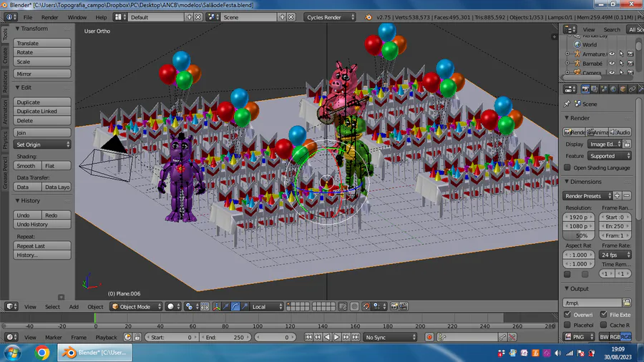
Task: Open the Cycles Render engine dropdown
Action: pyautogui.click(x=330, y=17)
